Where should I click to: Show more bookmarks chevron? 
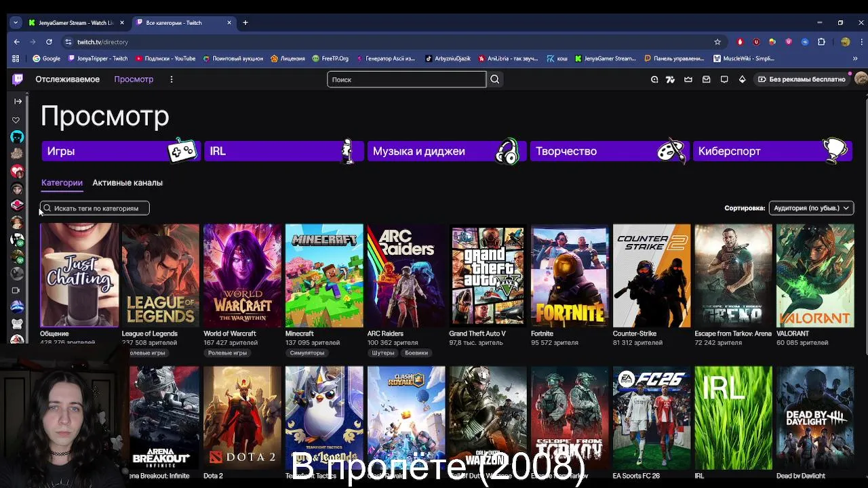click(855, 58)
